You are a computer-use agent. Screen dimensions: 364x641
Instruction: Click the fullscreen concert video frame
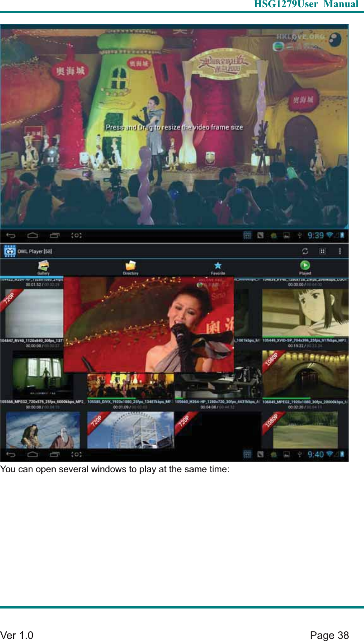[x=174, y=127]
